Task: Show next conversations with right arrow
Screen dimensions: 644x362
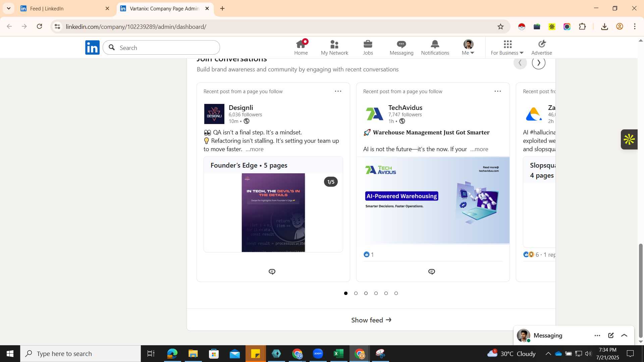Action: (x=539, y=63)
